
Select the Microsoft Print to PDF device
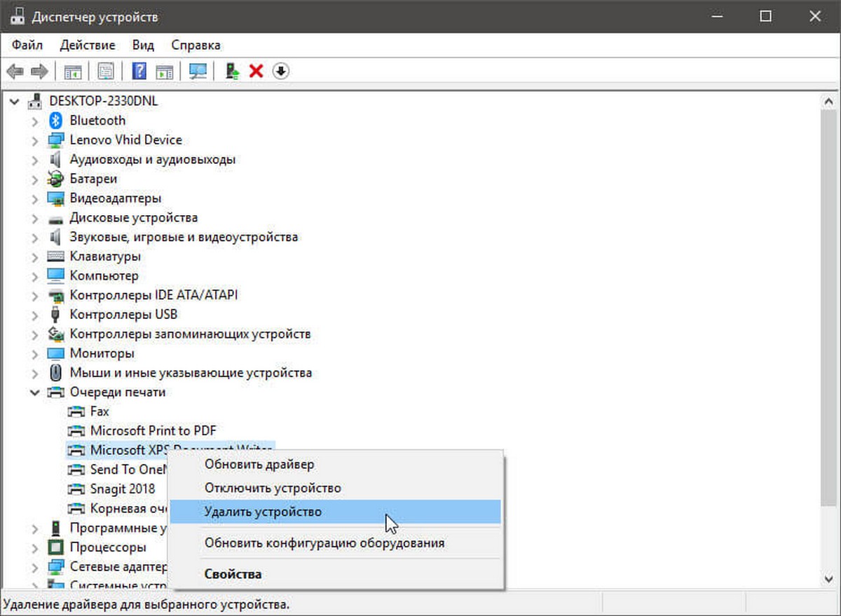[153, 430]
